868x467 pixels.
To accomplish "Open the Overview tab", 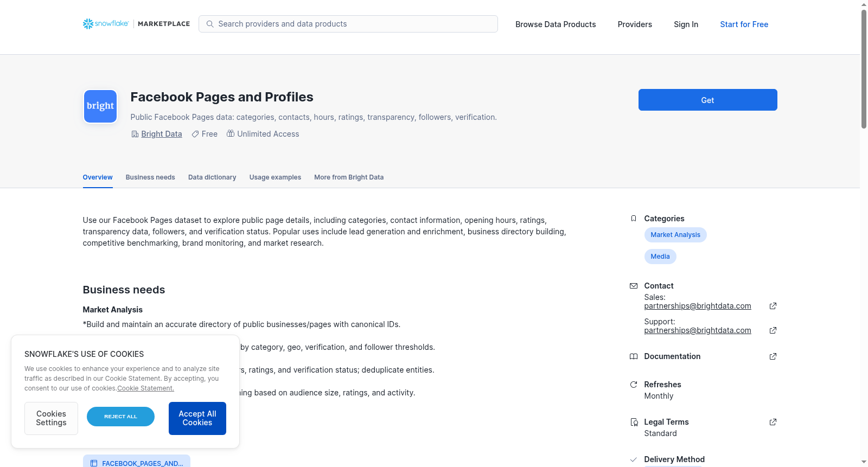I will (98, 177).
